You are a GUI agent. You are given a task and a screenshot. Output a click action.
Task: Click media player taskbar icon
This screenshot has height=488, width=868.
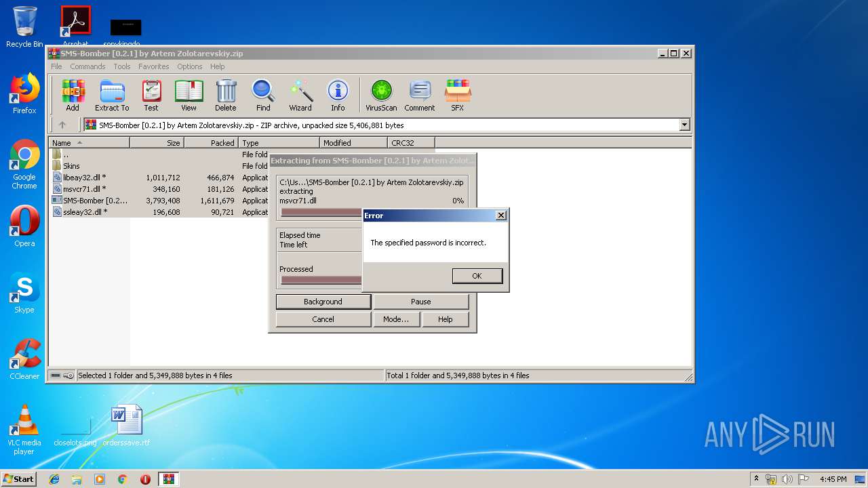click(x=100, y=479)
